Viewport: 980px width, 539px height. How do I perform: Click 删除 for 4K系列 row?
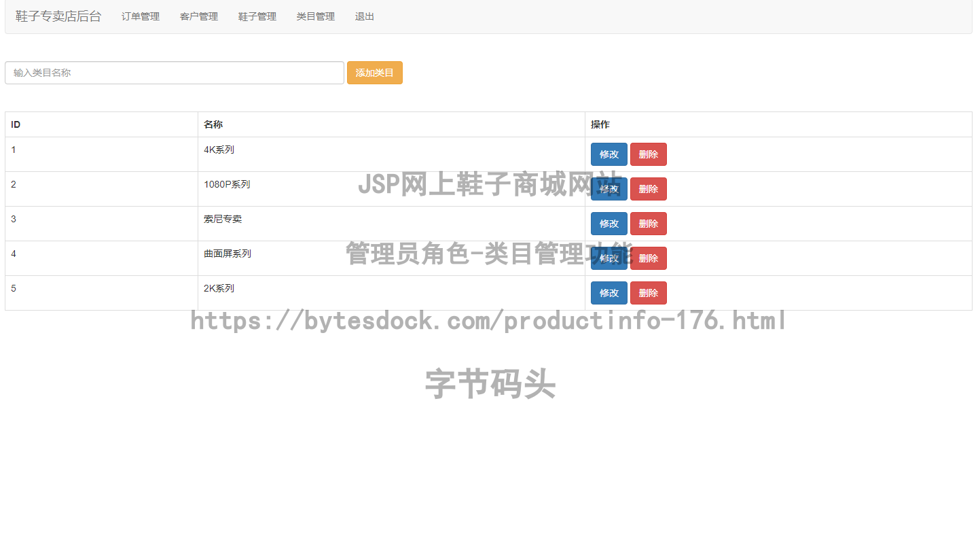tap(649, 154)
